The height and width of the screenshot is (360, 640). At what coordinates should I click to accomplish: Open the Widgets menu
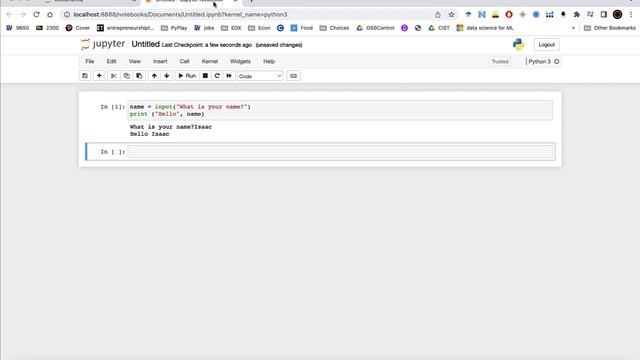point(240,61)
